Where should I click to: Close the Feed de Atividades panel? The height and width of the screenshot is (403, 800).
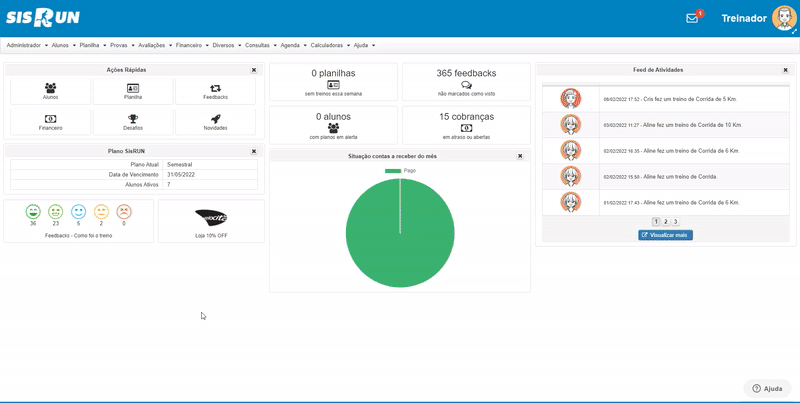tap(785, 70)
